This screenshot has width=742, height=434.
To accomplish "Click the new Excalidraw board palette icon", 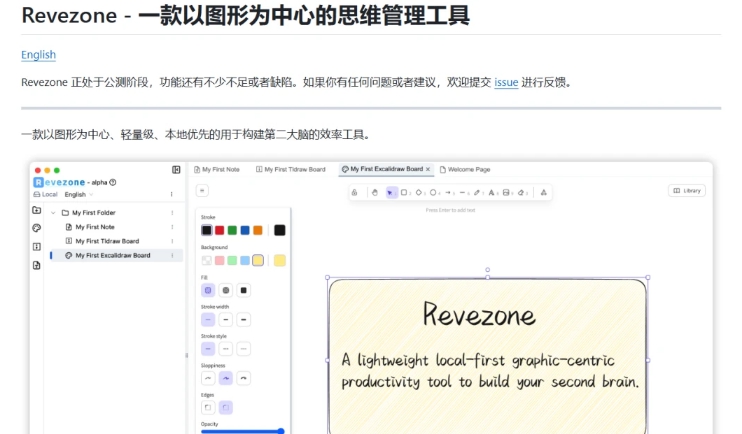I will (36, 228).
